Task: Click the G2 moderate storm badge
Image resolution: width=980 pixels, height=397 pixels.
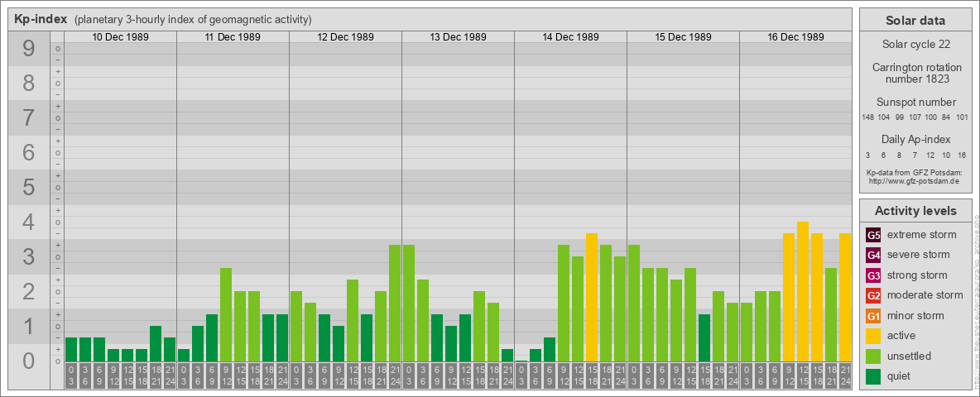Action: click(873, 295)
